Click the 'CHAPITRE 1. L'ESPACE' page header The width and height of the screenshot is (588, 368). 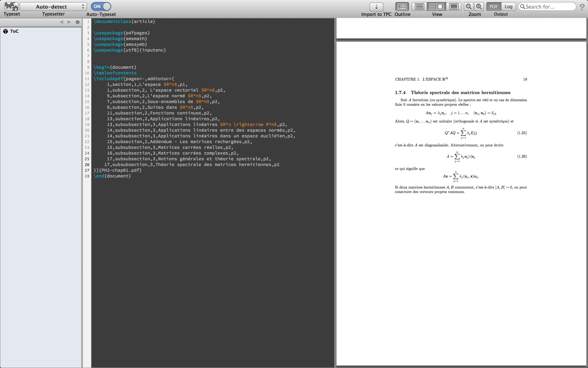pyautogui.click(x=422, y=79)
